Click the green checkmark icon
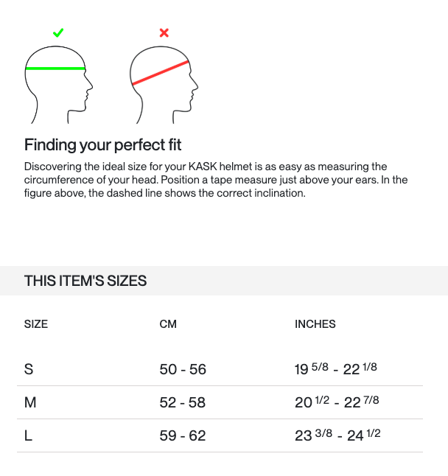 (x=58, y=32)
